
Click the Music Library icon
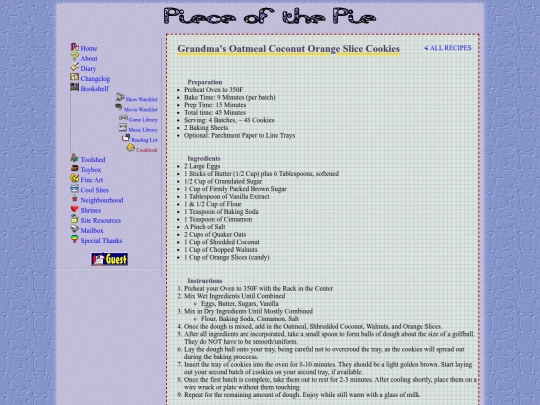tap(123, 128)
